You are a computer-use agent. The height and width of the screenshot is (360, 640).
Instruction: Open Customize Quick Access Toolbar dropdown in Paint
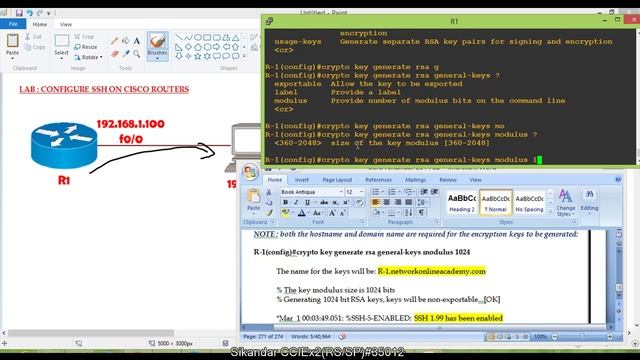[49, 13]
